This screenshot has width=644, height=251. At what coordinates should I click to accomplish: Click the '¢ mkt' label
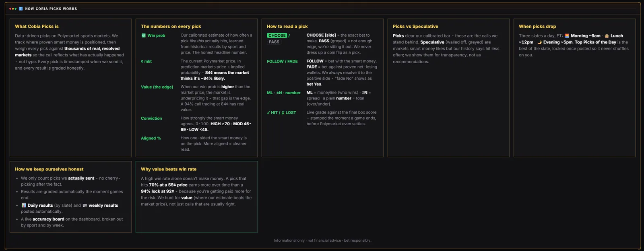click(146, 62)
